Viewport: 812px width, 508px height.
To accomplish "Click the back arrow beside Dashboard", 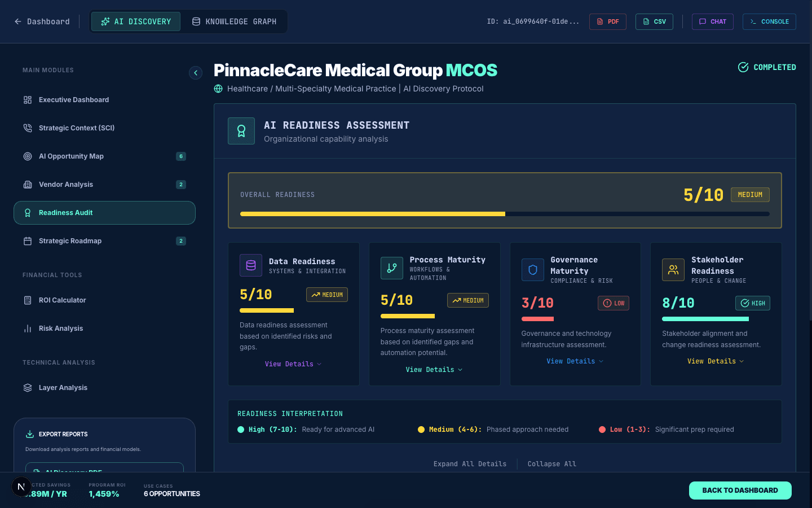I will (x=18, y=21).
